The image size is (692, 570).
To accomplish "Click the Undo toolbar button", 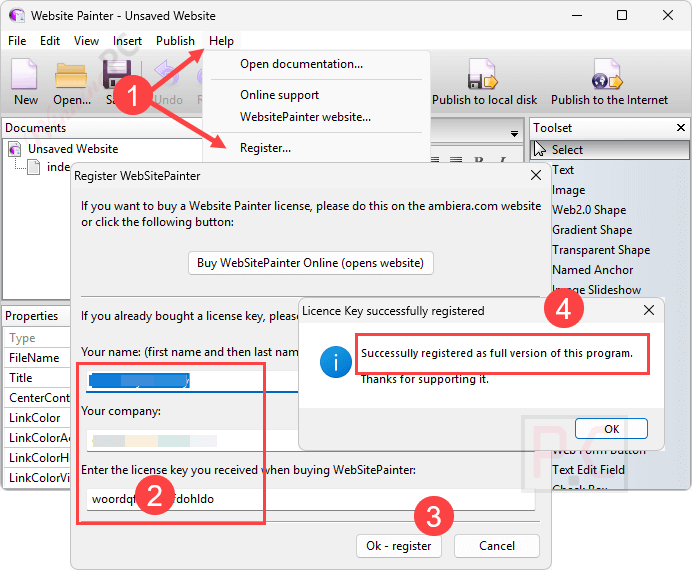I will click(x=168, y=82).
